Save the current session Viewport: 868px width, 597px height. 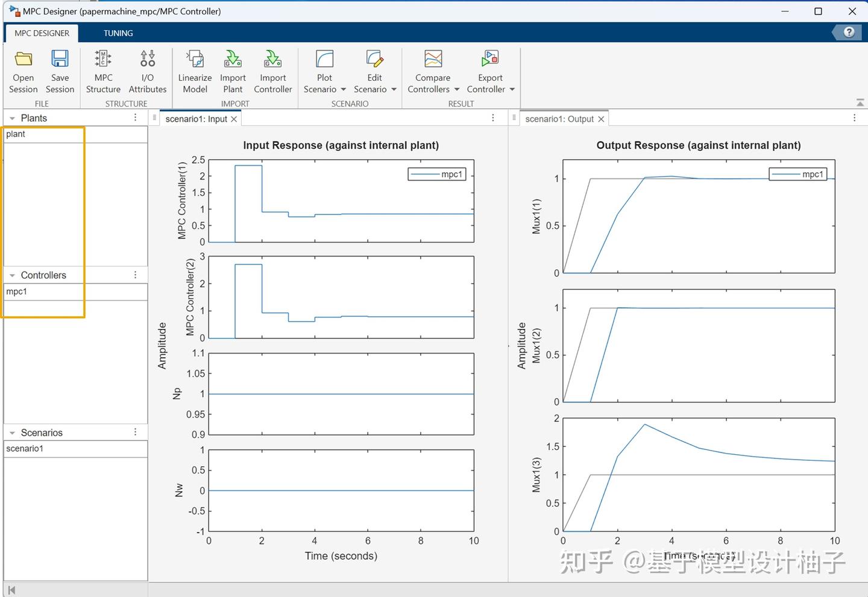pyautogui.click(x=60, y=69)
